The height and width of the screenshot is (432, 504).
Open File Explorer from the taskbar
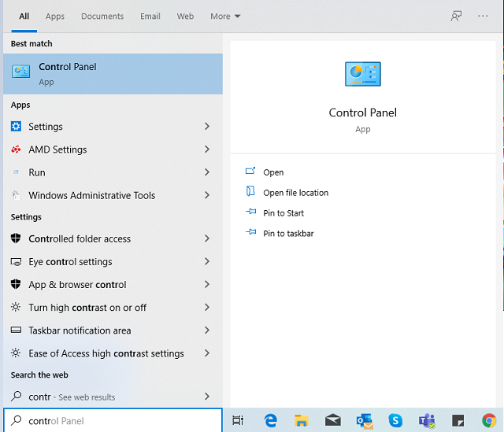coord(301,420)
